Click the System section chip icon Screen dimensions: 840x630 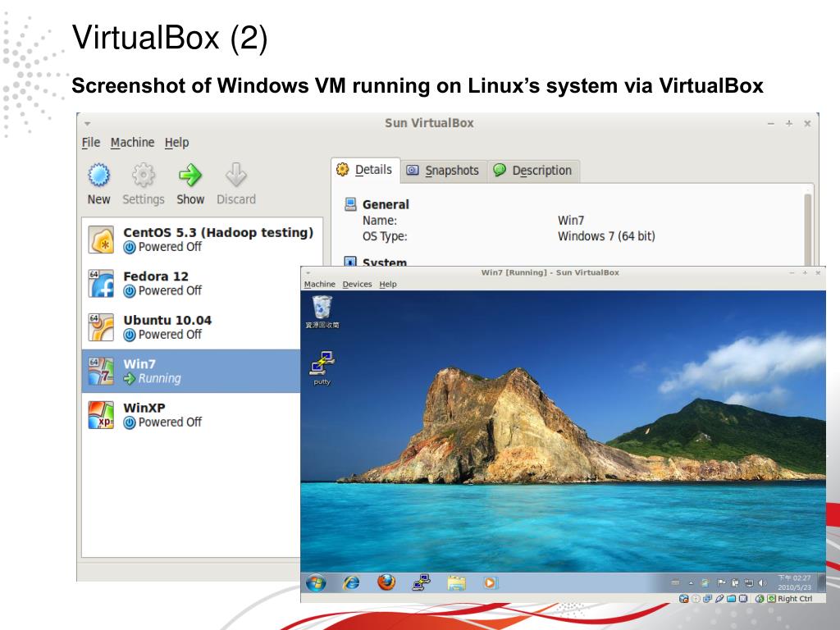click(x=350, y=262)
